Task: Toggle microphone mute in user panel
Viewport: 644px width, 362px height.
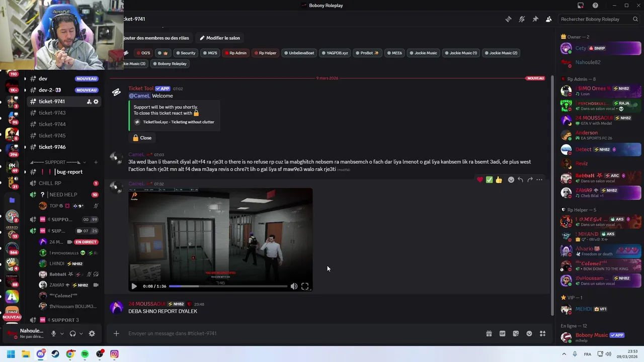Action: tap(53, 333)
